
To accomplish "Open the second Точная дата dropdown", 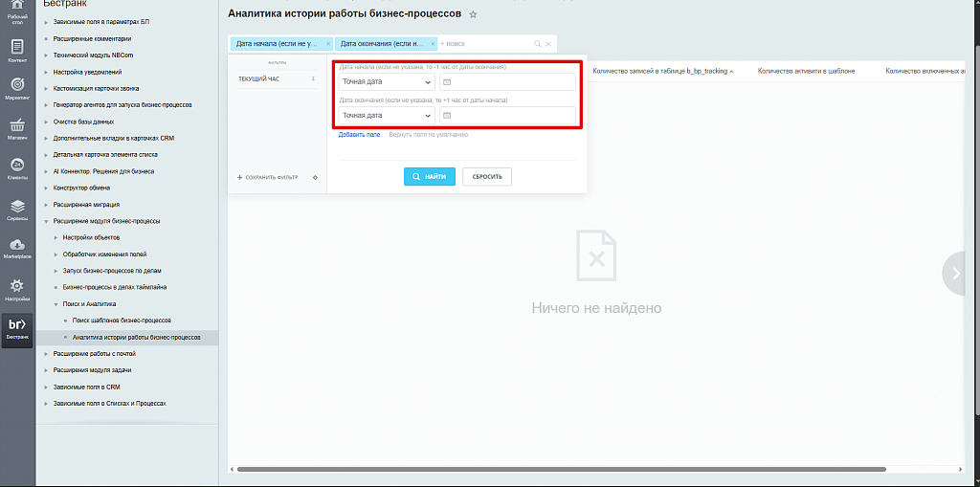I will 387,116.
